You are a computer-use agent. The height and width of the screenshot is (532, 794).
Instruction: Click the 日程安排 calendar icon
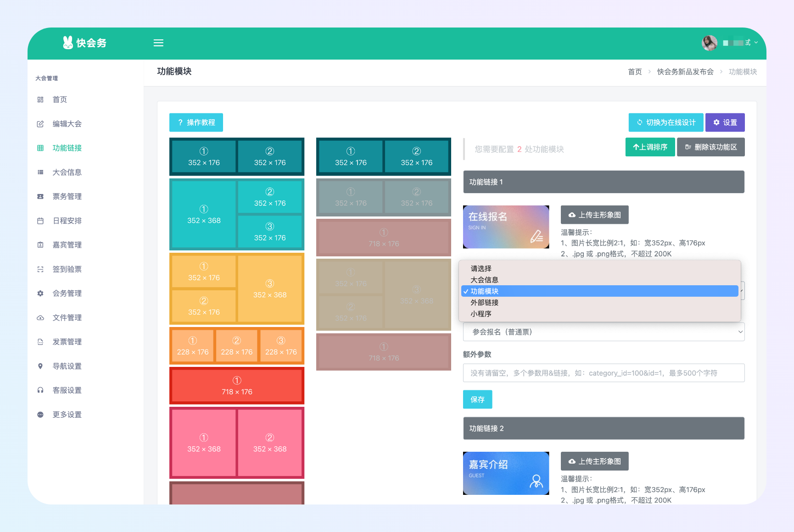(x=40, y=221)
